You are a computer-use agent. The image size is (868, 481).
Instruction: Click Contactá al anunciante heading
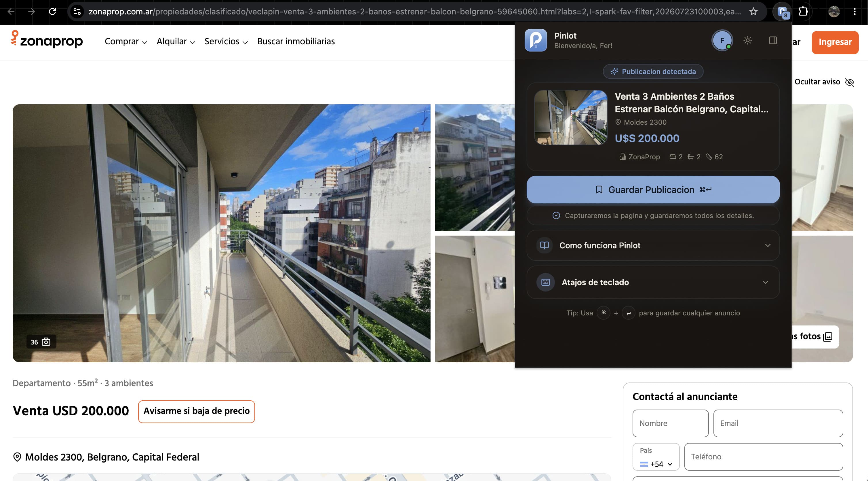coord(685,396)
